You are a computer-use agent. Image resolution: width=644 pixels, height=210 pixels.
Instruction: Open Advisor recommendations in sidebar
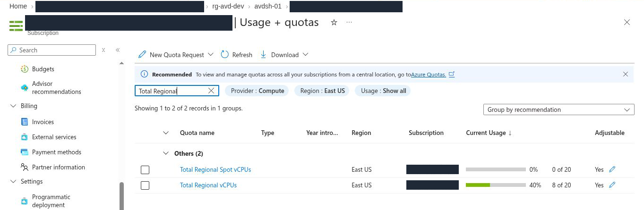[x=56, y=88]
